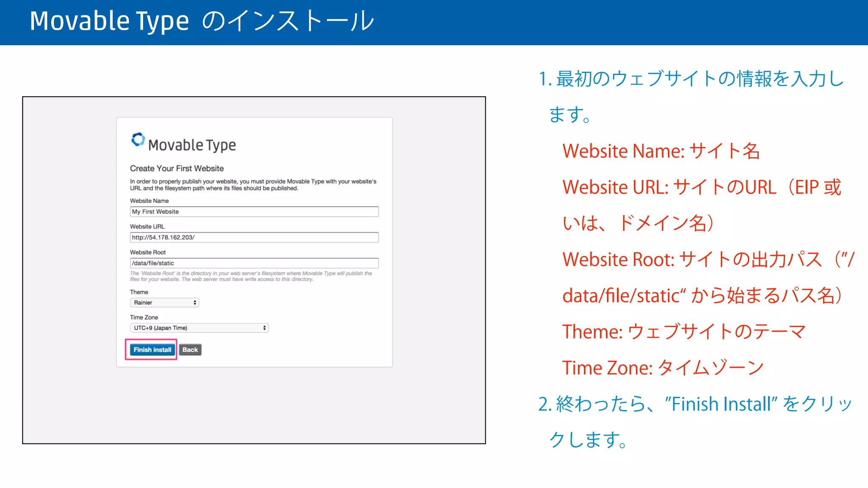Click the Finish install button
868x488 pixels.
click(x=152, y=349)
